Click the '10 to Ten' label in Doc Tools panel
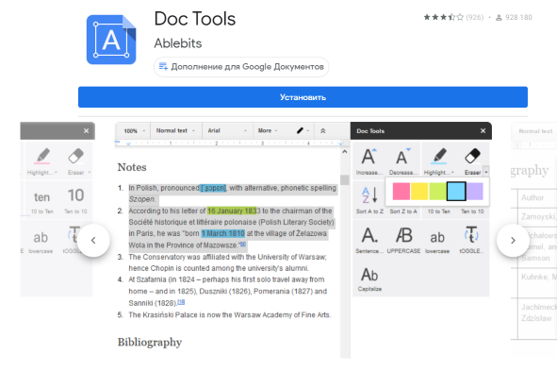 click(x=439, y=211)
